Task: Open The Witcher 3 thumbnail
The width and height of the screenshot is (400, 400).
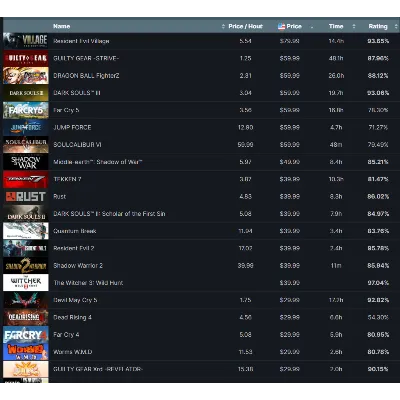Action: [x=26, y=283]
